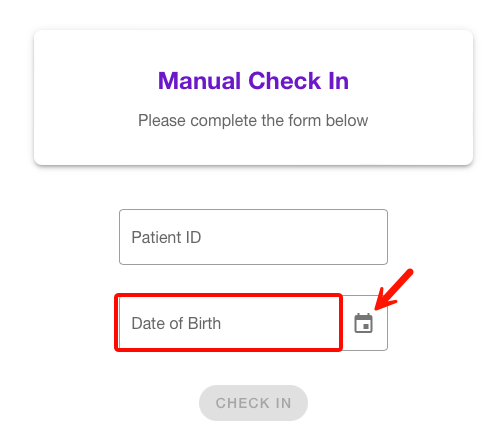The width and height of the screenshot is (501, 434).
Task: Focus the Date of Birth field
Action: click(x=253, y=323)
